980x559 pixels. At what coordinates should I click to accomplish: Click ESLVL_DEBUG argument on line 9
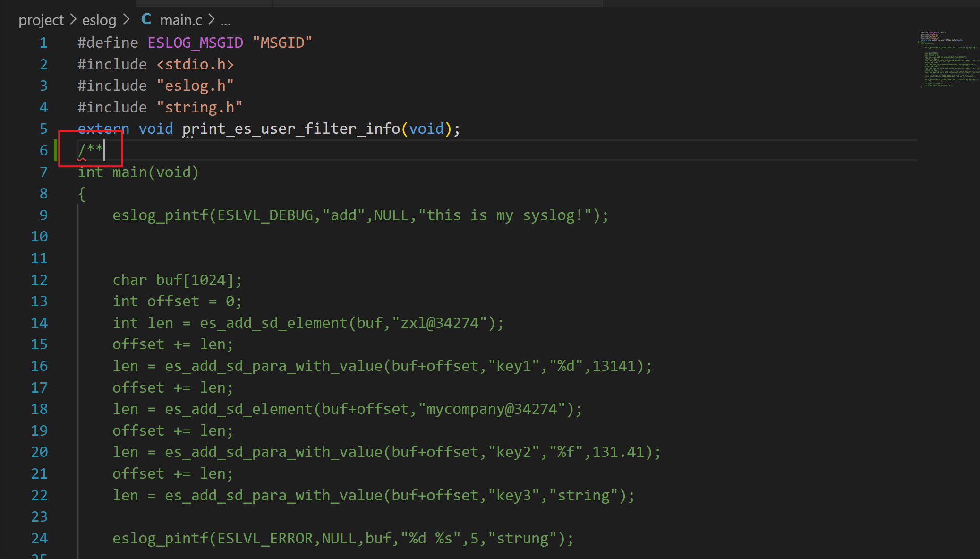pos(265,215)
